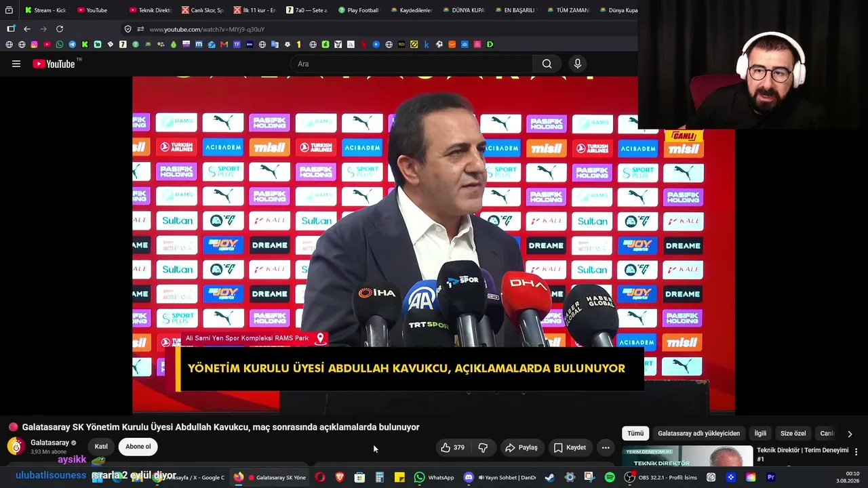The height and width of the screenshot is (488, 868).
Task: Switch to the 'Play Football' tab
Action: (x=358, y=10)
